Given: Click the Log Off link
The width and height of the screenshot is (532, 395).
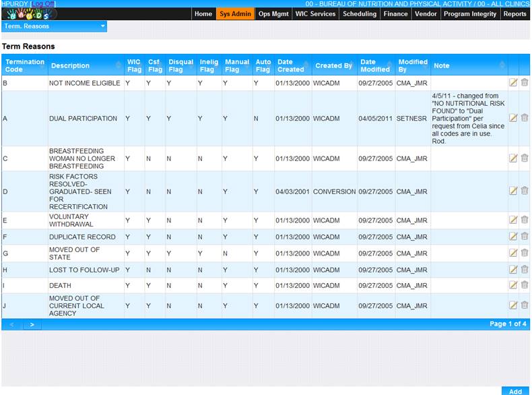Looking at the screenshot, I should tap(43, 4).
